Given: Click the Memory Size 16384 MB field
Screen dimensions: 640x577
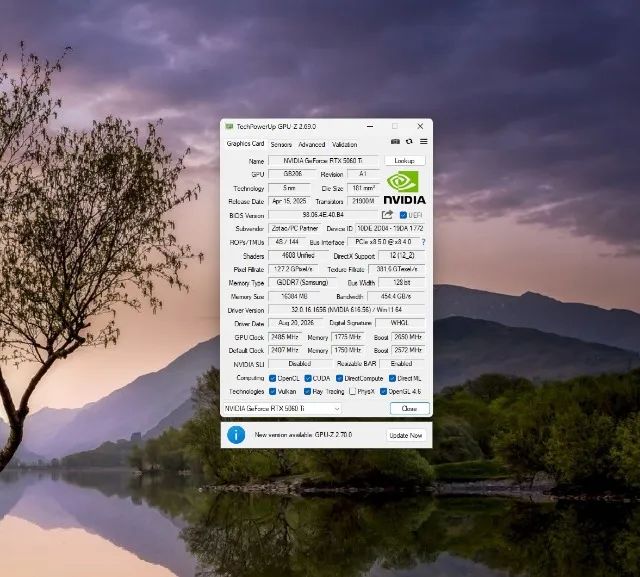Looking at the screenshot, I should coord(294,296).
